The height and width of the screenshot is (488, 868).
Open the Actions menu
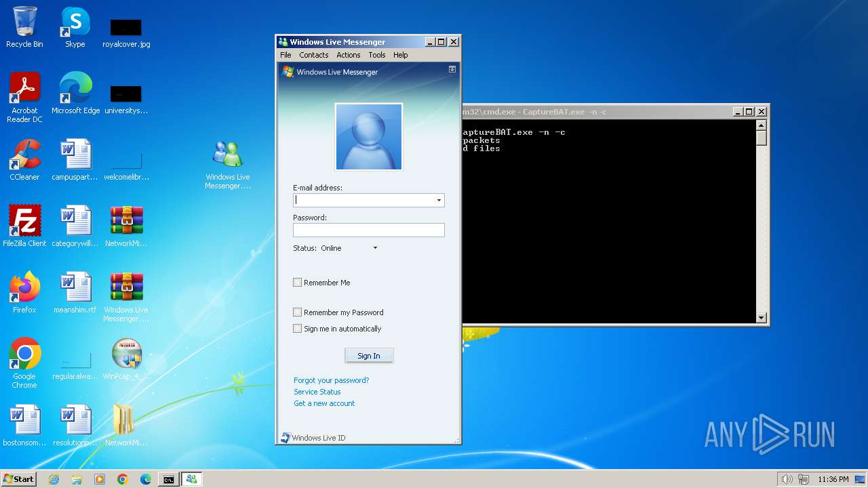tap(349, 55)
